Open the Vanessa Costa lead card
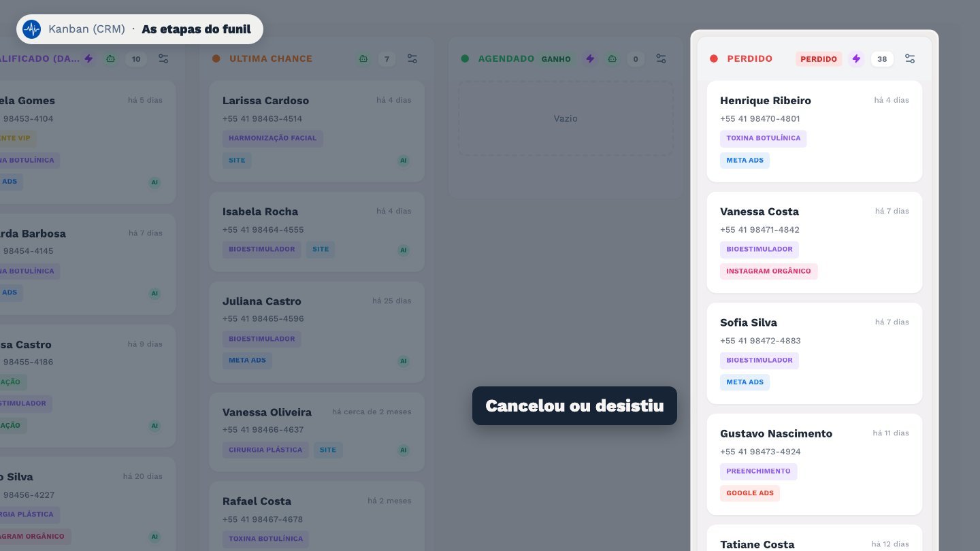The image size is (980, 551). pyautogui.click(x=815, y=242)
